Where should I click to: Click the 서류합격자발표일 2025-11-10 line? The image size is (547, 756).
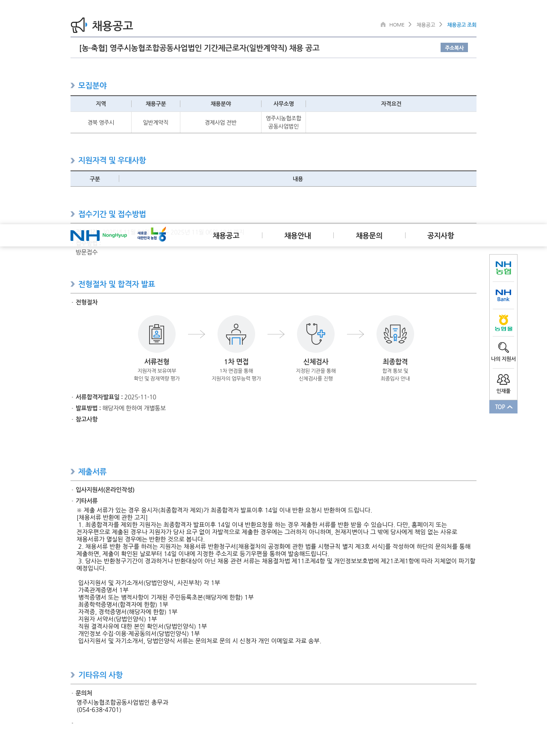[116, 397]
